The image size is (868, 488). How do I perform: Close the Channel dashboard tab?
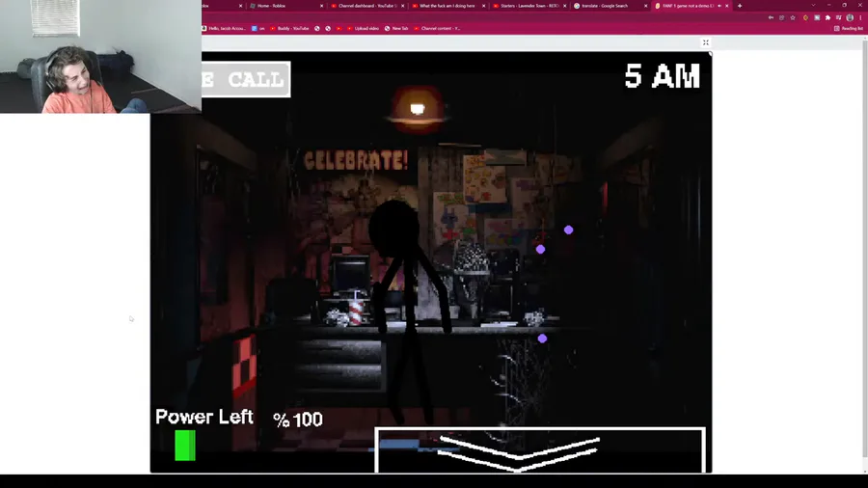pyautogui.click(x=402, y=6)
